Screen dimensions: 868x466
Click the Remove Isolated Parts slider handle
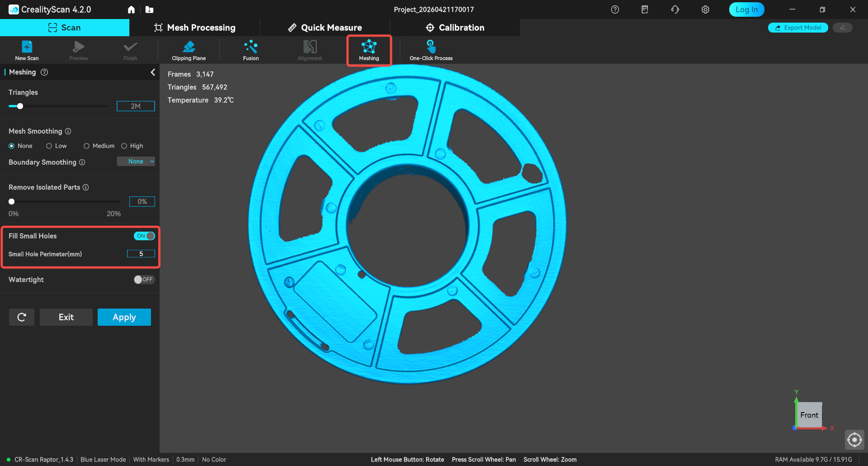12,202
